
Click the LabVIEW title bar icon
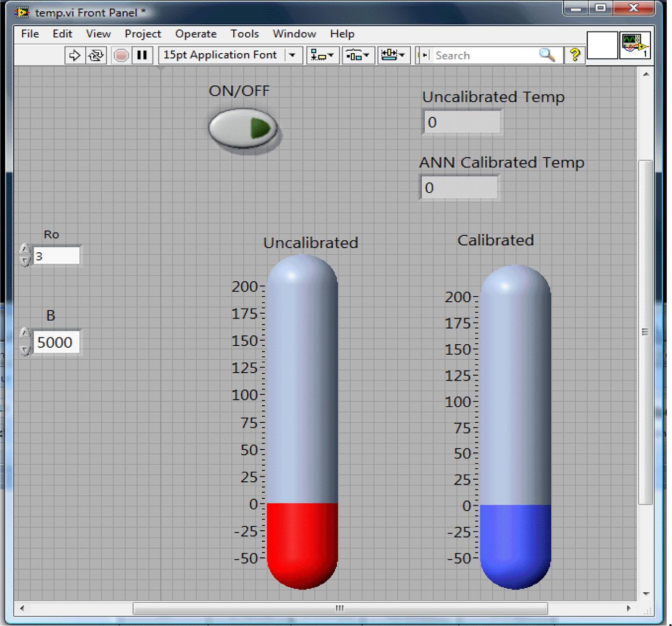point(22,12)
